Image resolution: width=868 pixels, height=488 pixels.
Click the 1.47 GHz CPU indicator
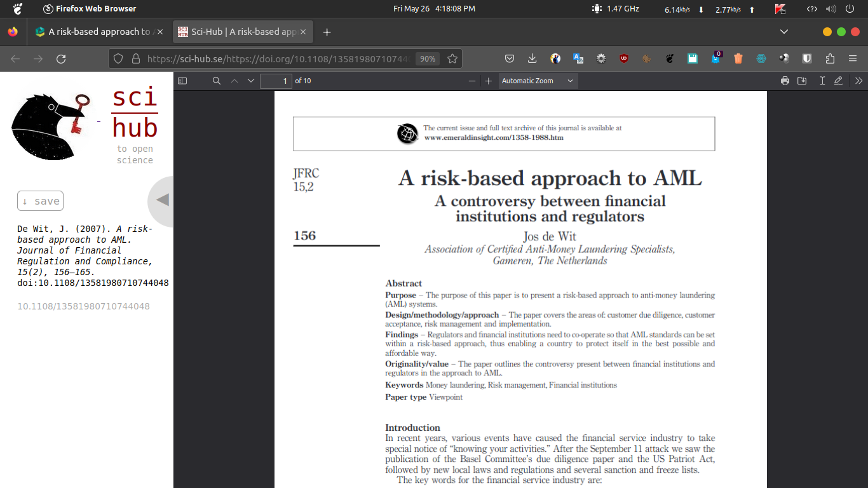point(616,9)
